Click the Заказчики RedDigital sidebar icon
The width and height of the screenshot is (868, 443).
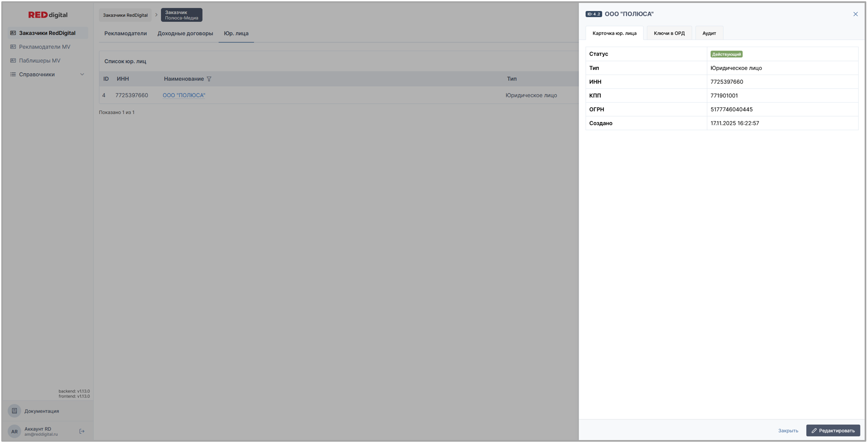tap(13, 33)
